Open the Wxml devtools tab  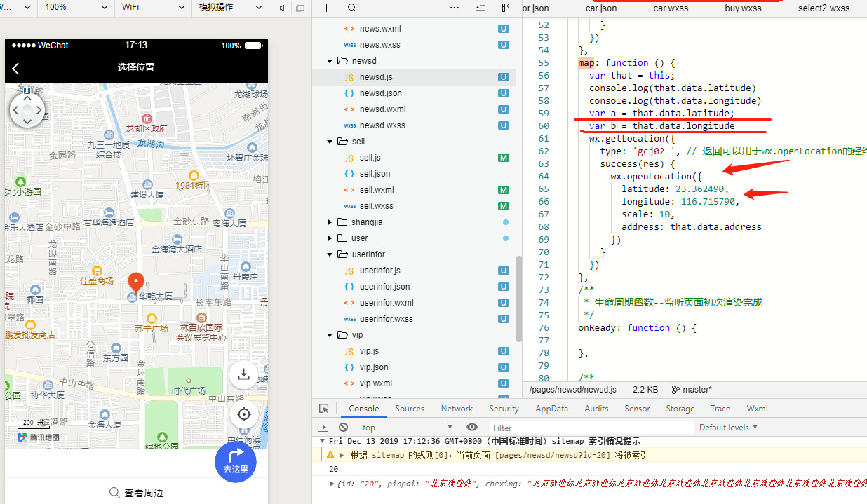click(757, 409)
